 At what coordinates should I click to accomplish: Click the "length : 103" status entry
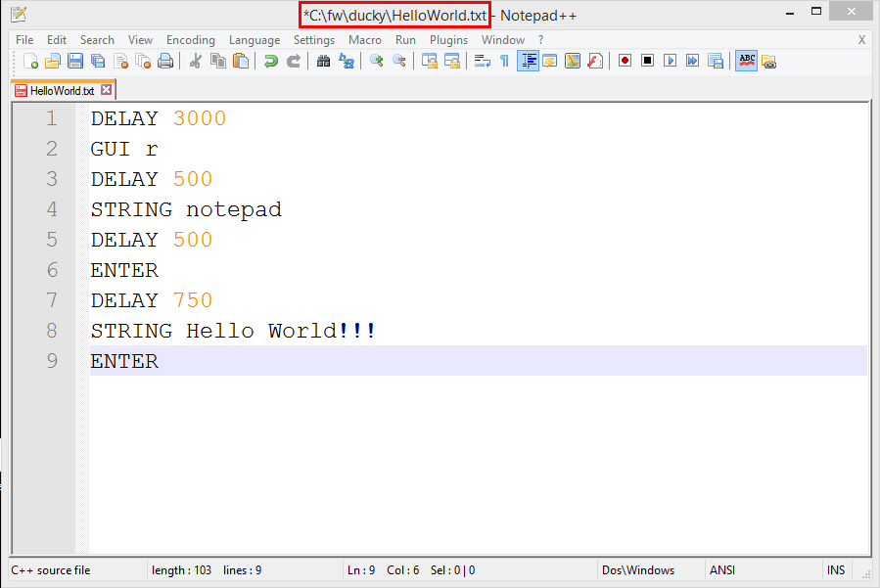pos(181,570)
